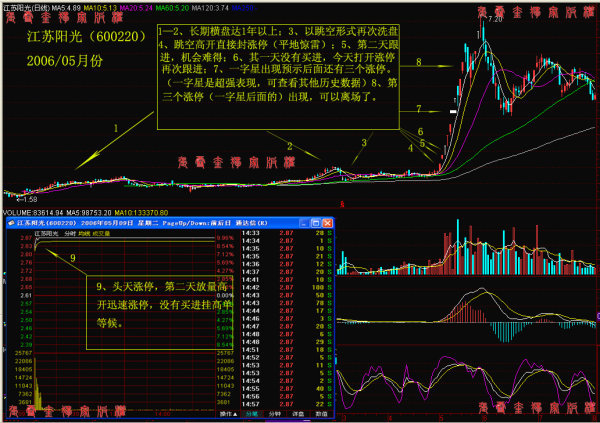
Task: Click the app icon in the 江苏阳光 popup title bar
Action: [x=11, y=223]
